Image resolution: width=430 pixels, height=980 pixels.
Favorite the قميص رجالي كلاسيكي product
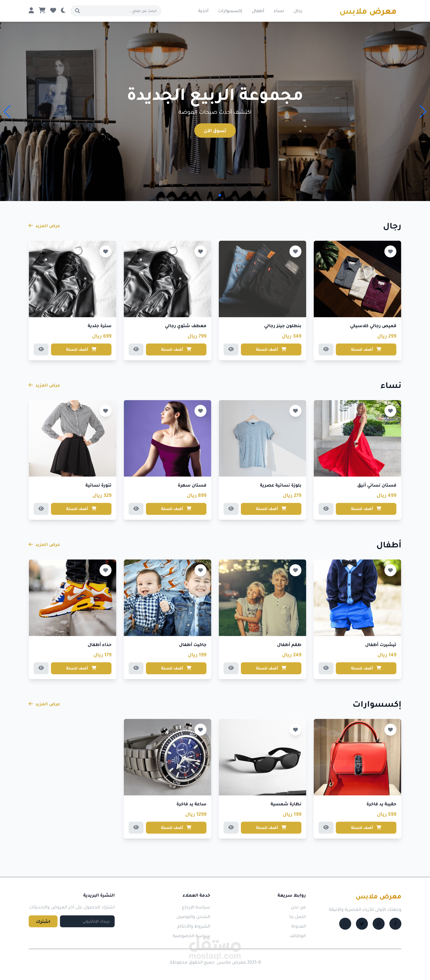[x=390, y=252]
